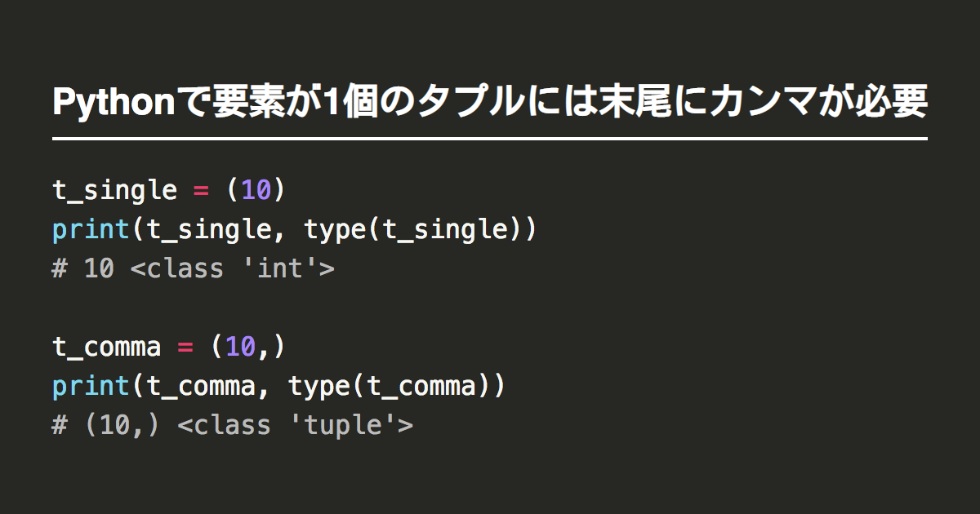Click the white horizontal line under the heading

pos(490,139)
